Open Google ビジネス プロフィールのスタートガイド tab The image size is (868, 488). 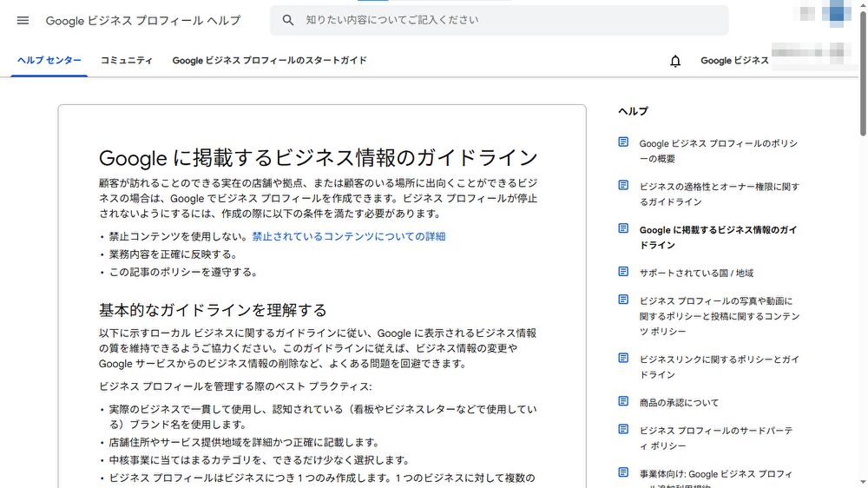pos(269,61)
